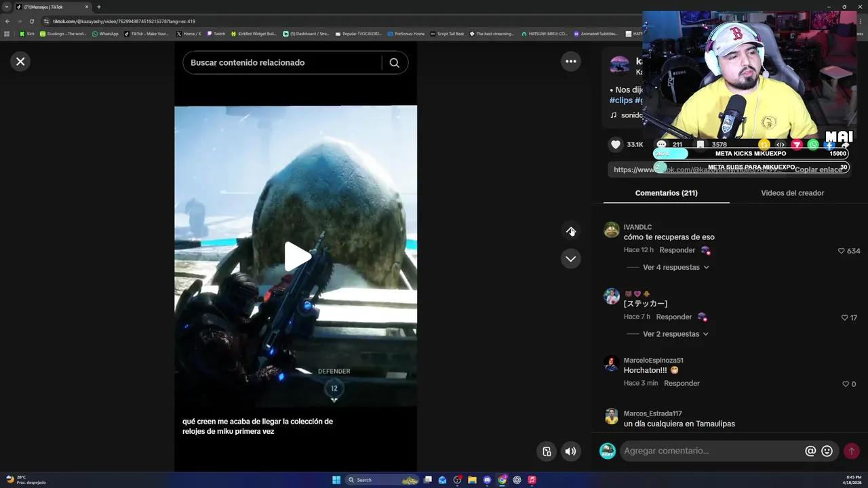Like IVANDLC's comment with its heart
The height and width of the screenshot is (488, 868).
point(842,251)
